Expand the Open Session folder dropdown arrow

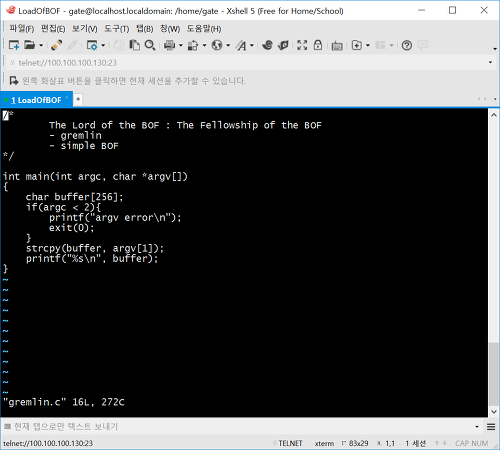pos(41,45)
